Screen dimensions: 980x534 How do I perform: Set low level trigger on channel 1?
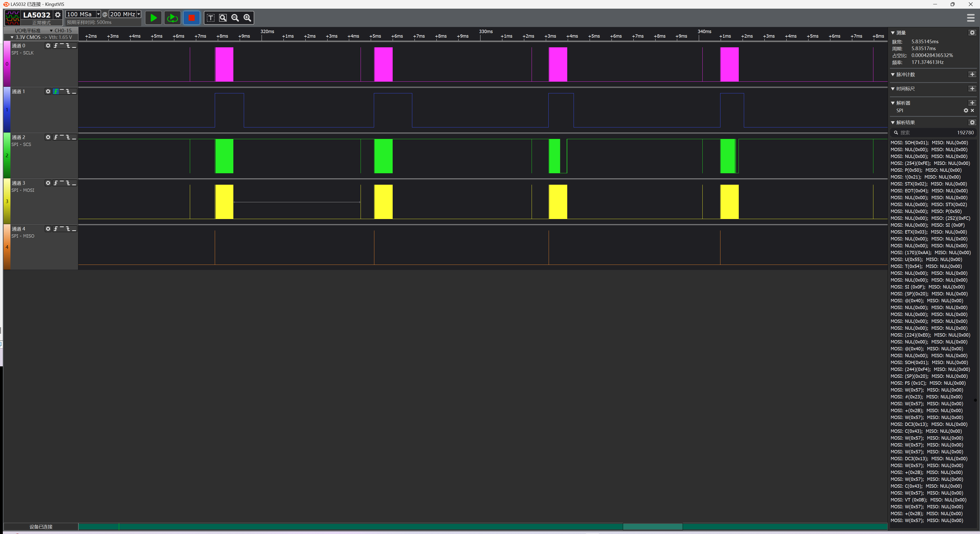pyautogui.click(x=74, y=91)
